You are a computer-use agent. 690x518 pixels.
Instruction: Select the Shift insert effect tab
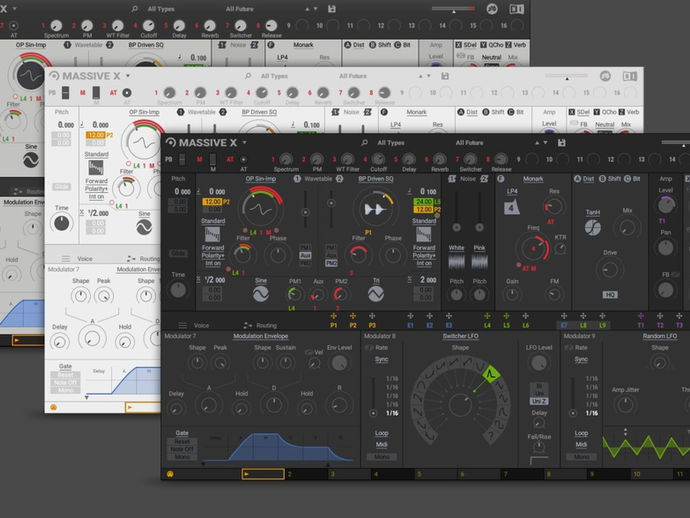(614, 179)
